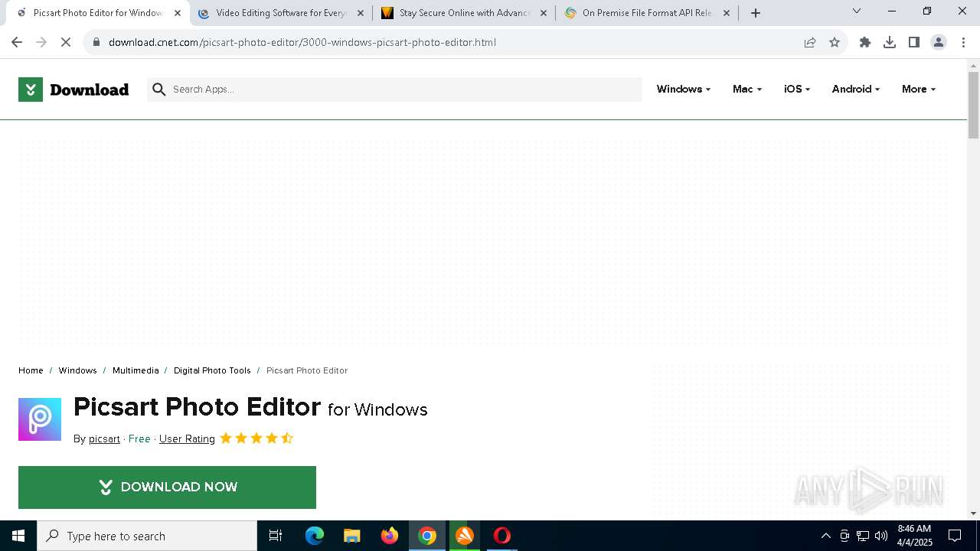This screenshot has height=551, width=980.
Task: Click the share page icon in address bar
Action: click(x=810, y=42)
